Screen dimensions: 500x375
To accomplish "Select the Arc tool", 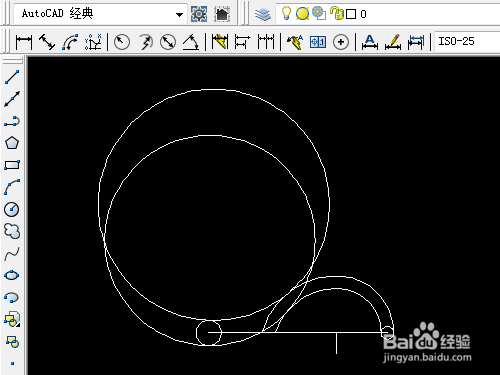I will coord(12,187).
